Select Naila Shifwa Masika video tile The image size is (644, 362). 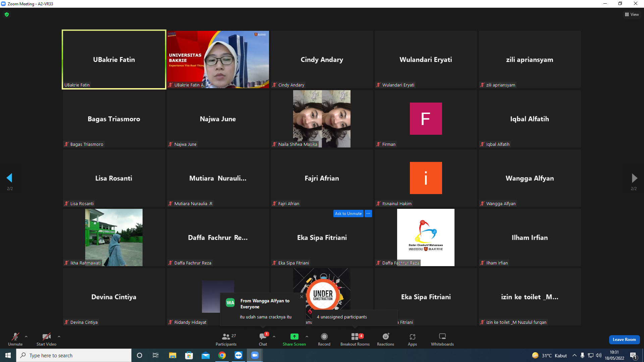[322, 119]
